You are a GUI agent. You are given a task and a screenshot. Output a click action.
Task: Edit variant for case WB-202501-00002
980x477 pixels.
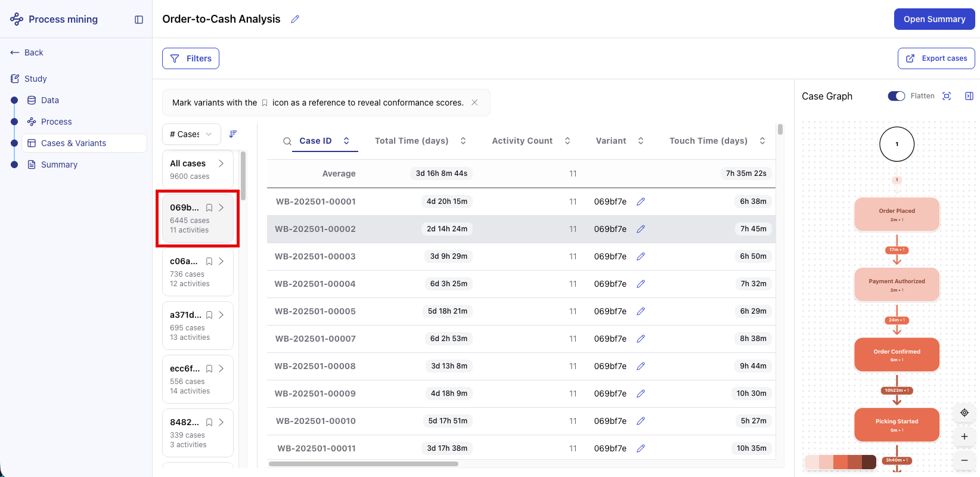pyautogui.click(x=641, y=229)
